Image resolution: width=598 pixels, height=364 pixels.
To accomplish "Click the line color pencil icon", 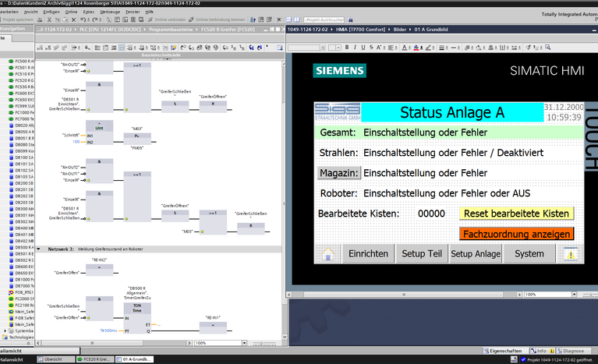I will pyautogui.click(x=428, y=48).
